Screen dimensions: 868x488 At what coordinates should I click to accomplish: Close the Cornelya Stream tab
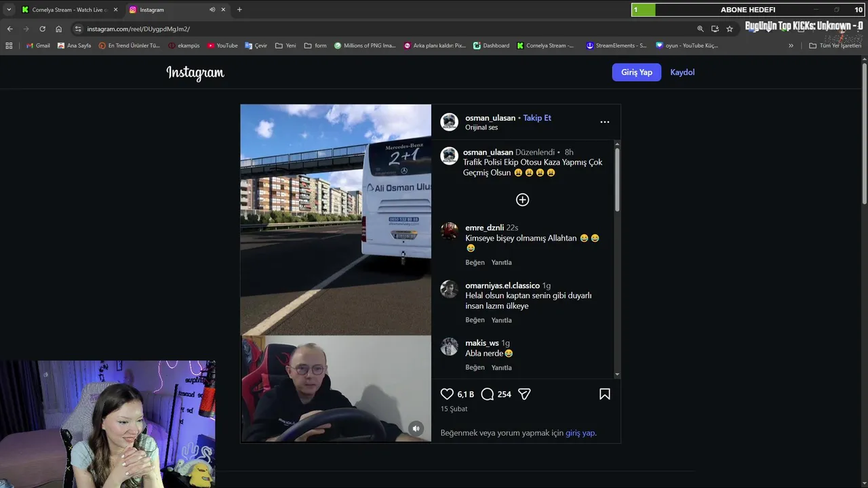click(x=115, y=9)
